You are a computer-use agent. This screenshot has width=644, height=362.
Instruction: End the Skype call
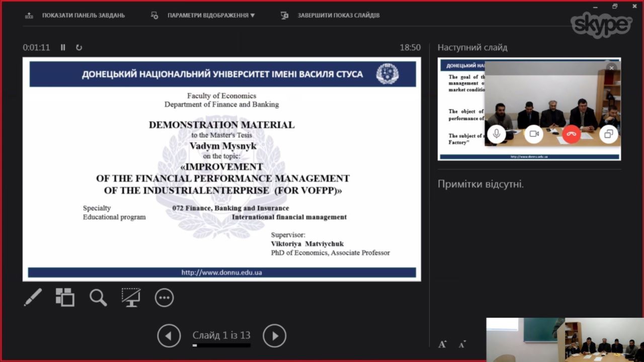pos(571,134)
